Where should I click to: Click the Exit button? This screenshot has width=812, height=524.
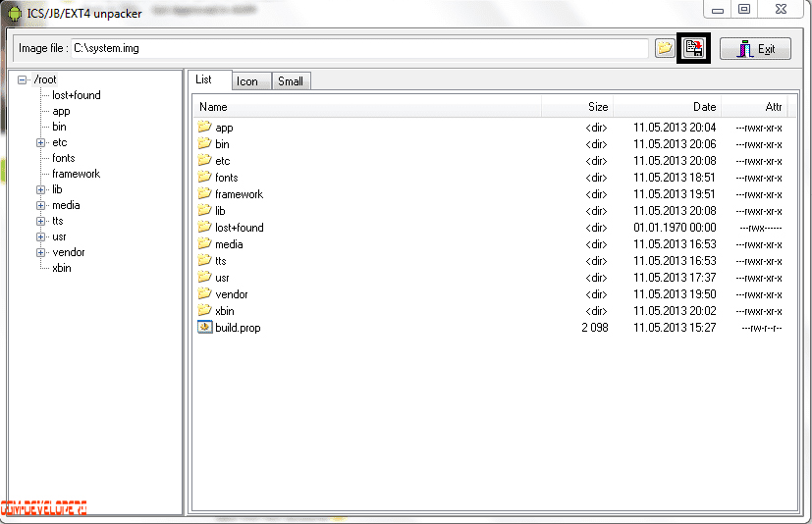[x=755, y=49]
